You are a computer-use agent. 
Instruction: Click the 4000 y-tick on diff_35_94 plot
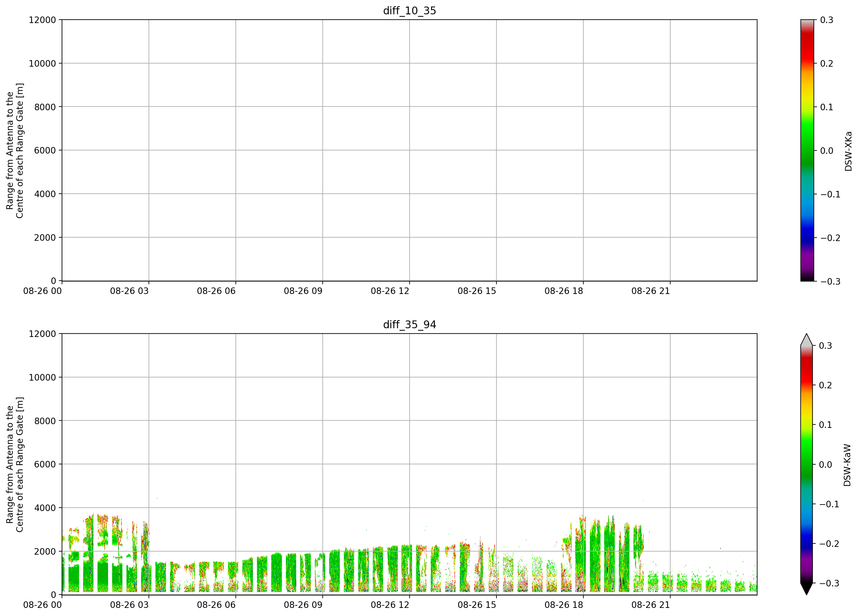(x=45, y=508)
